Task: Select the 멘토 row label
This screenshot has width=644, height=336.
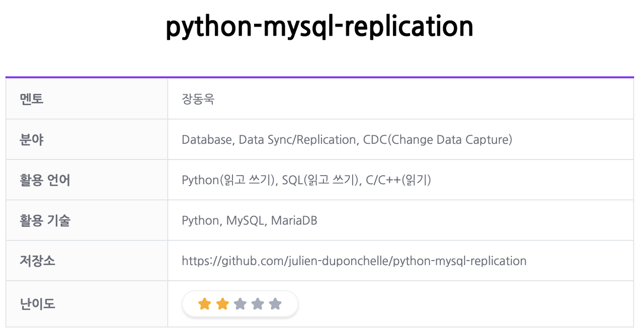Action: click(x=32, y=99)
